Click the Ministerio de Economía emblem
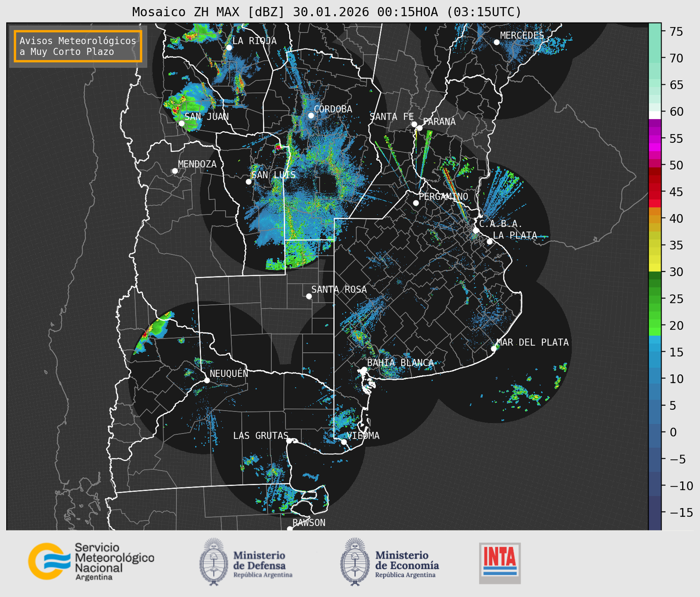Viewport: 700px width, 597px height. [x=355, y=562]
